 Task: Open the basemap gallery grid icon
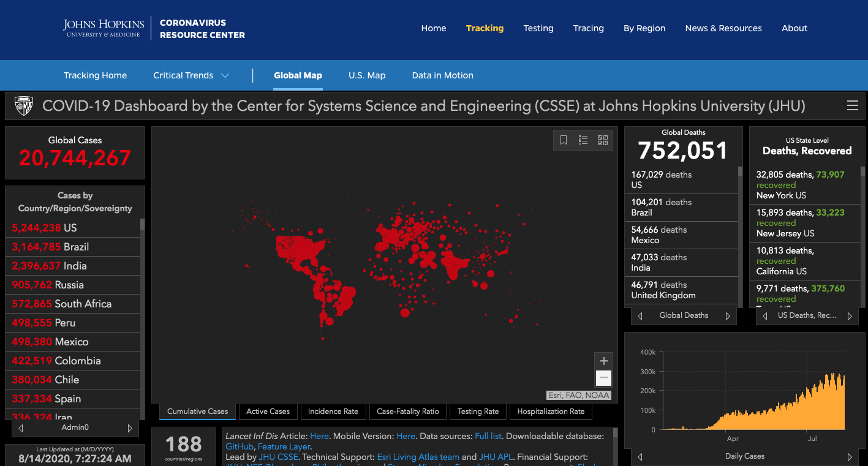(603, 140)
